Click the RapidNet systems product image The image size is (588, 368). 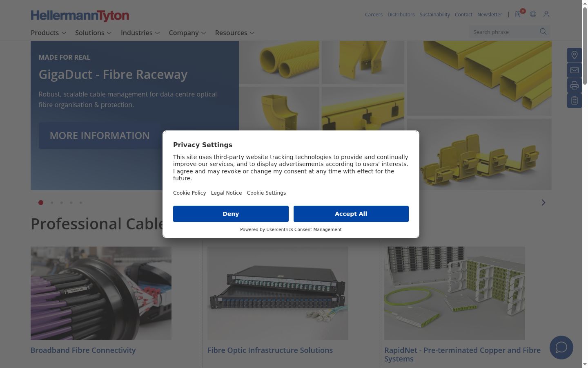click(454, 293)
